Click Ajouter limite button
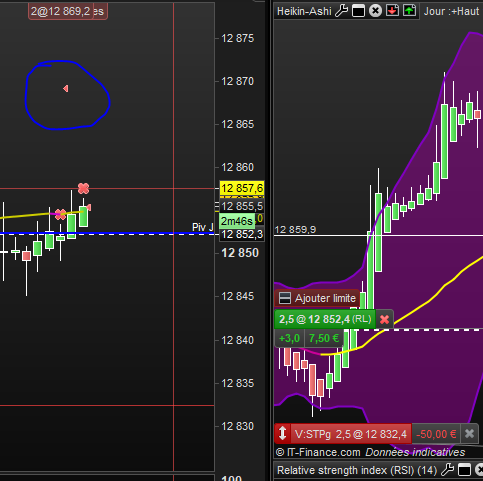Screen dimensions: 483x481 (317, 298)
